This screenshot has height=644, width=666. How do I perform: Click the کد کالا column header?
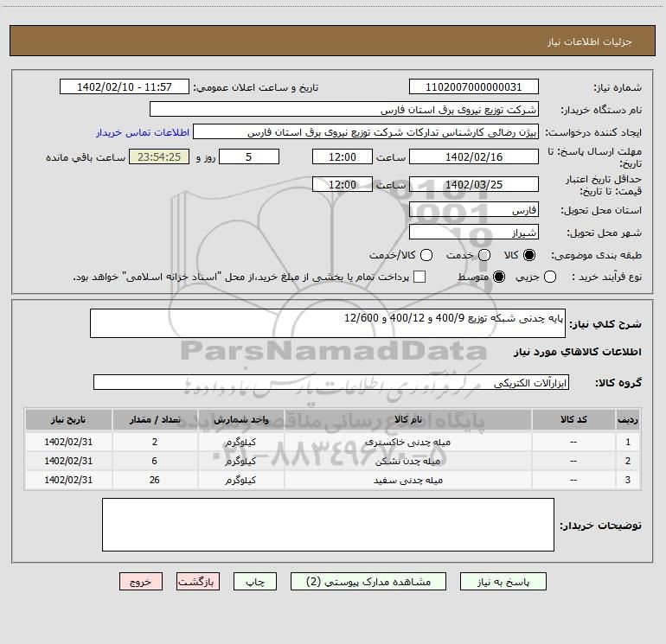tap(573, 419)
